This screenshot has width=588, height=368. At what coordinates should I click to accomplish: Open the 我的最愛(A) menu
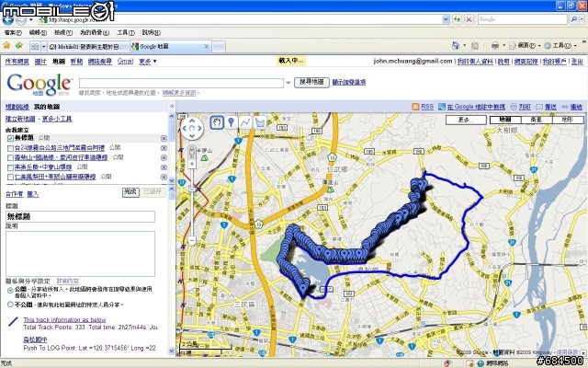pos(95,33)
